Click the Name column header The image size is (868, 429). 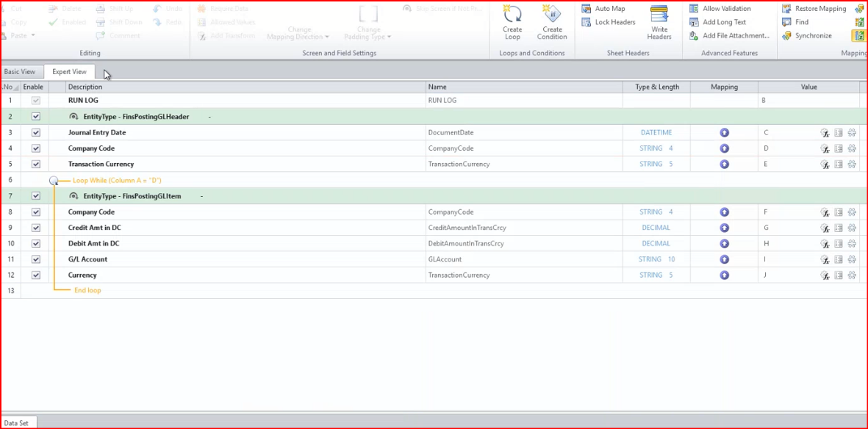524,87
